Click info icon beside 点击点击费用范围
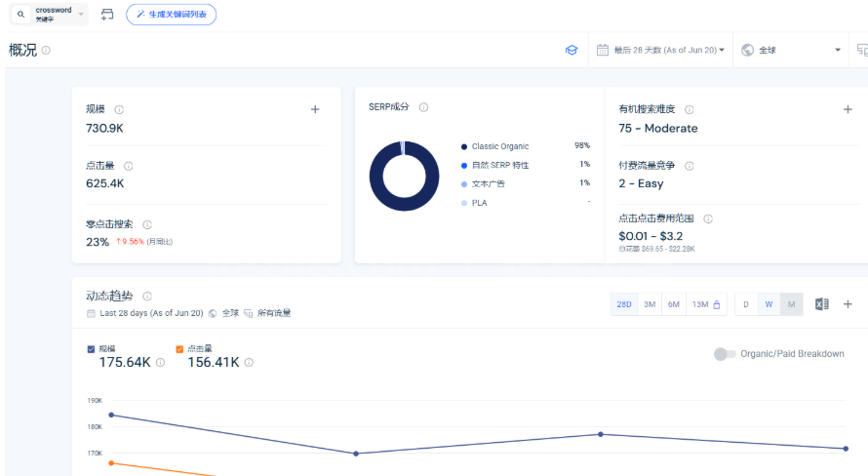This screenshot has height=476, width=868. coord(708,218)
